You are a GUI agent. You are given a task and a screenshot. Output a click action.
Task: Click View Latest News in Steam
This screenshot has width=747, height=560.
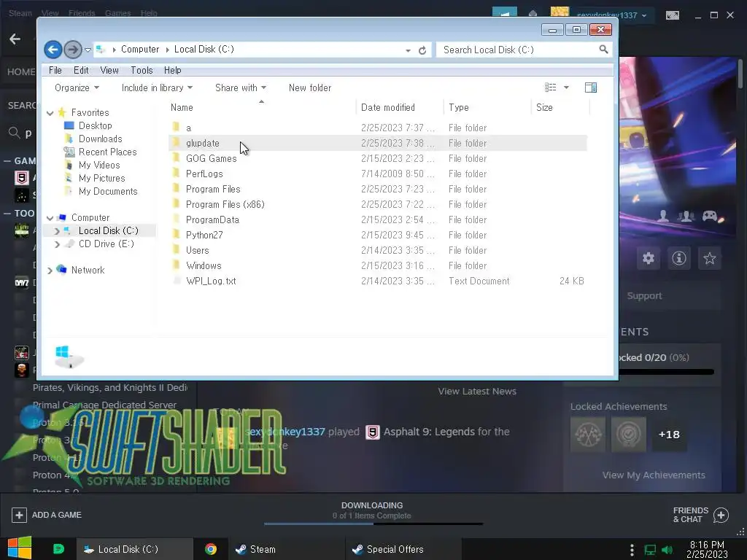[477, 392]
